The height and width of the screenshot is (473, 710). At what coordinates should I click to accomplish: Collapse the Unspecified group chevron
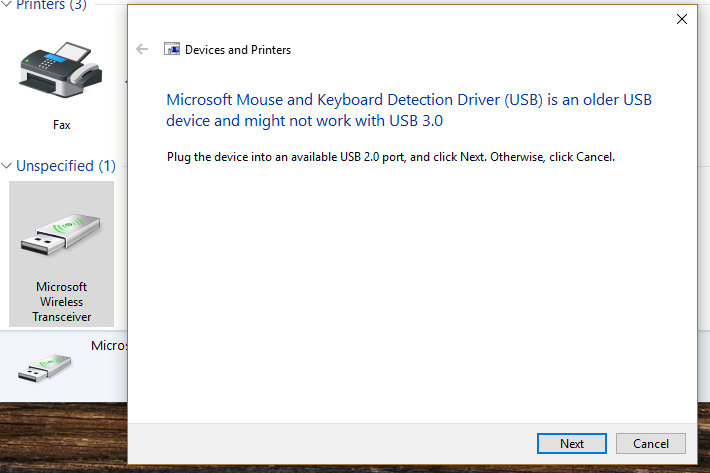[6, 166]
